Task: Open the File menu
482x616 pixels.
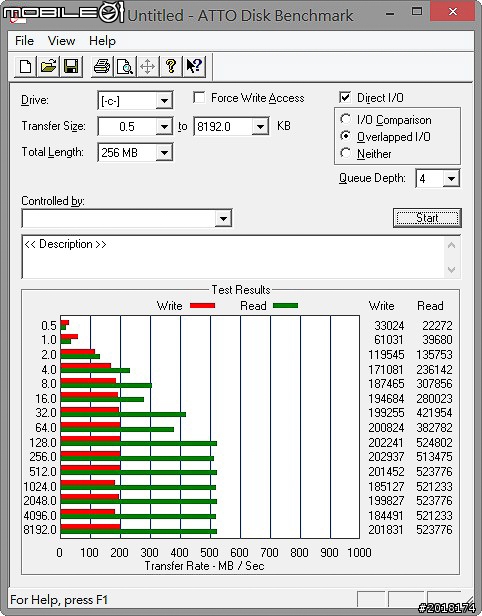Action: (24, 40)
